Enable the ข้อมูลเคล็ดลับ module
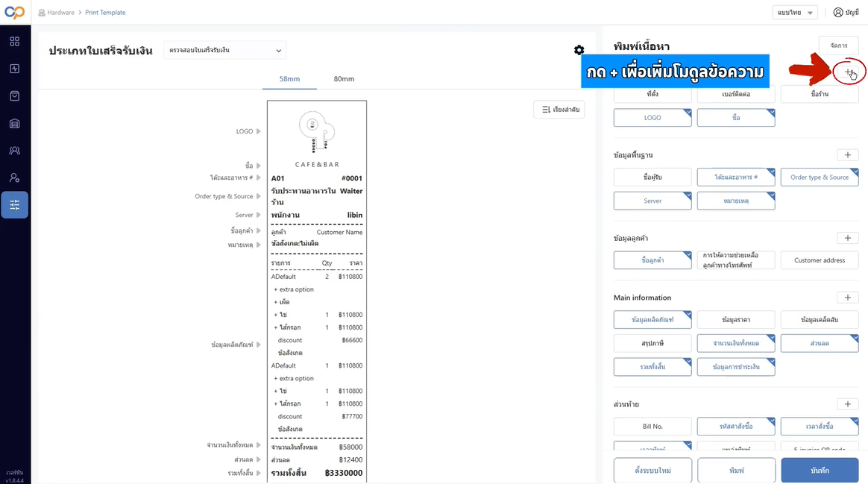Viewport: 868px width, 484px height. pyautogui.click(x=820, y=319)
